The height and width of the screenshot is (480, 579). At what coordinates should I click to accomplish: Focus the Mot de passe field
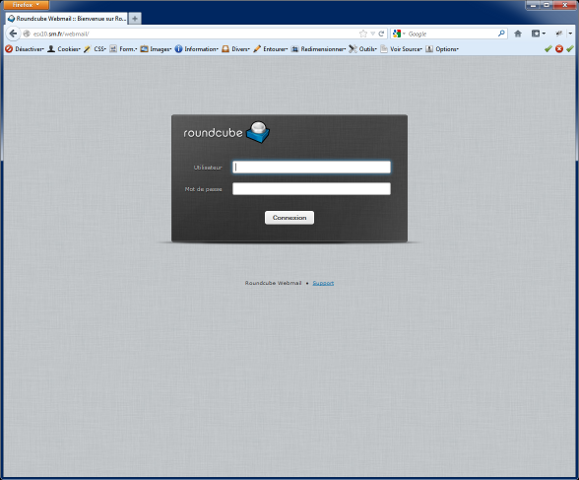point(311,189)
